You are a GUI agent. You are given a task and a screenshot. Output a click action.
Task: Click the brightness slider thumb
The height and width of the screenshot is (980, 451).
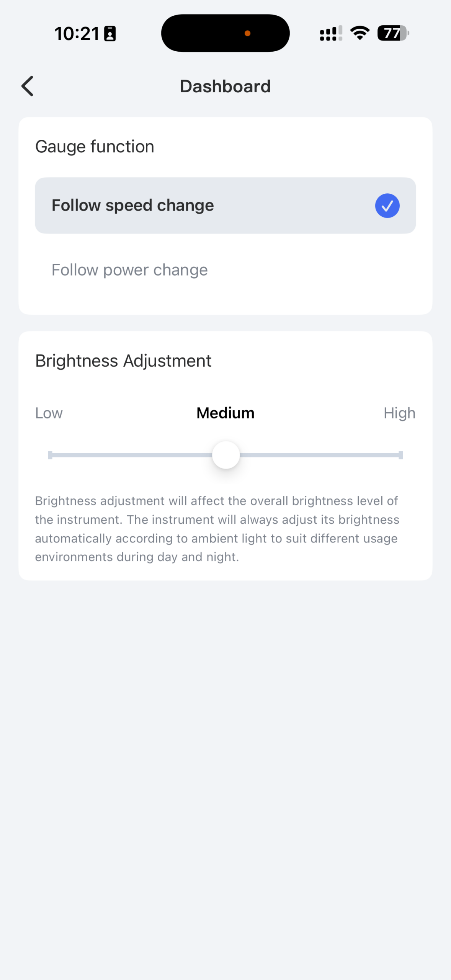click(x=226, y=455)
